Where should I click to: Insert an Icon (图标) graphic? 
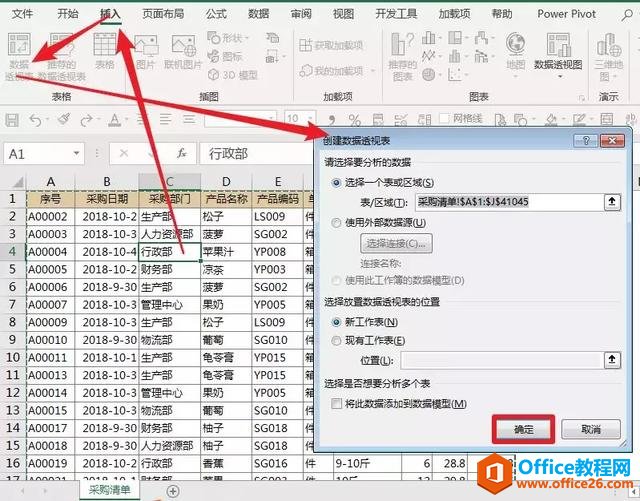pyautogui.click(x=225, y=56)
